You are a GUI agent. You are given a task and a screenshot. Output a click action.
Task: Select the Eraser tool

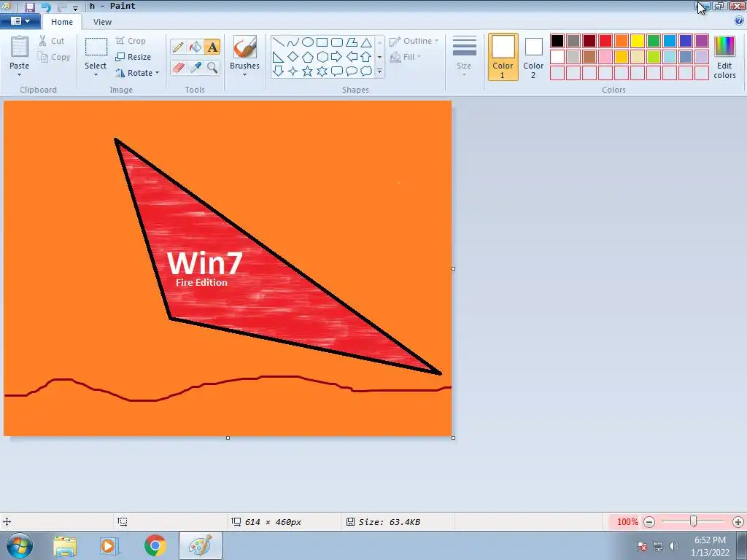178,68
